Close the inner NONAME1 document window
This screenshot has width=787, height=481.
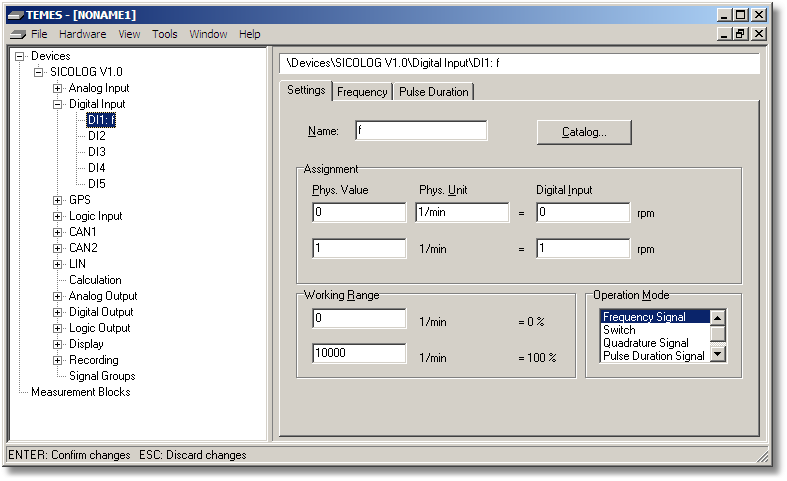coord(759,34)
